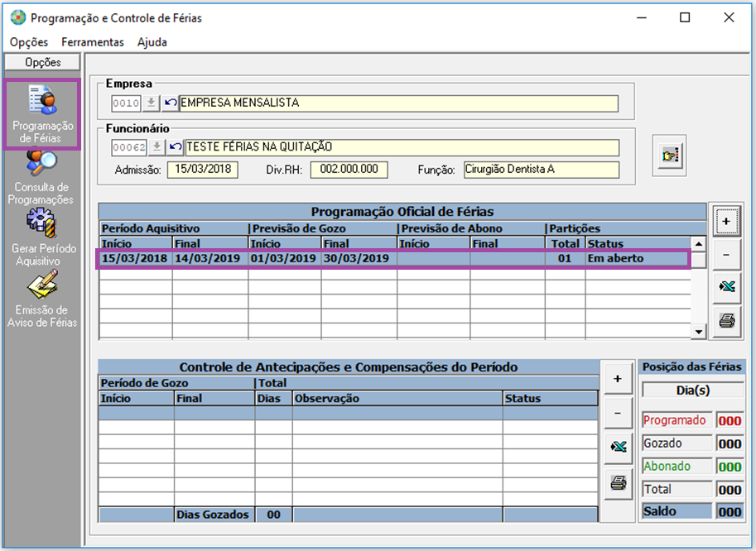Select the Em aberto status cell

[x=638, y=259]
